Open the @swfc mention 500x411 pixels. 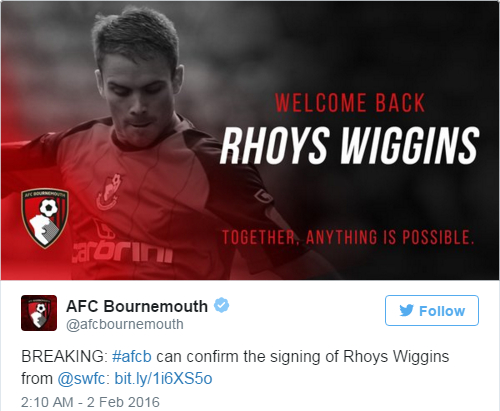pos(82,379)
